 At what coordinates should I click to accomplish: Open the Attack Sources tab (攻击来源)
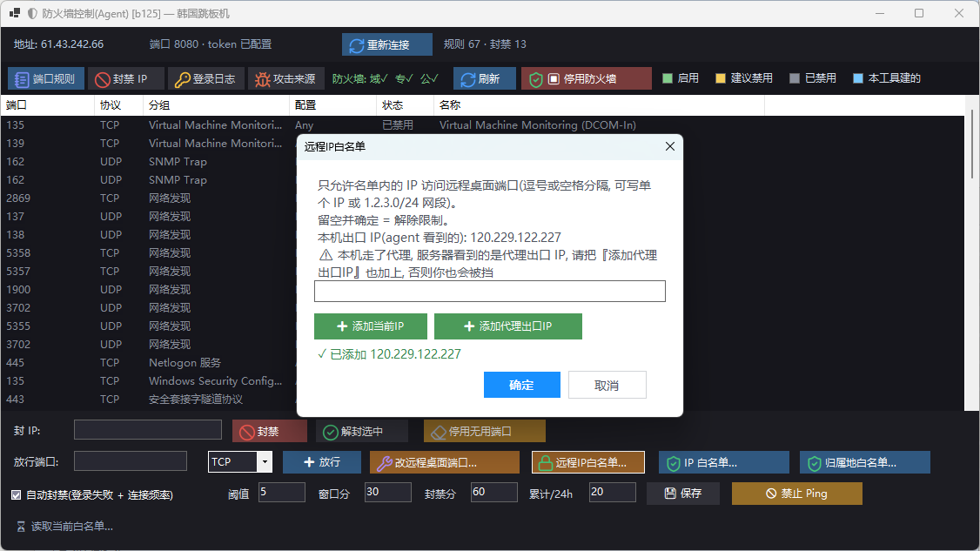point(285,79)
